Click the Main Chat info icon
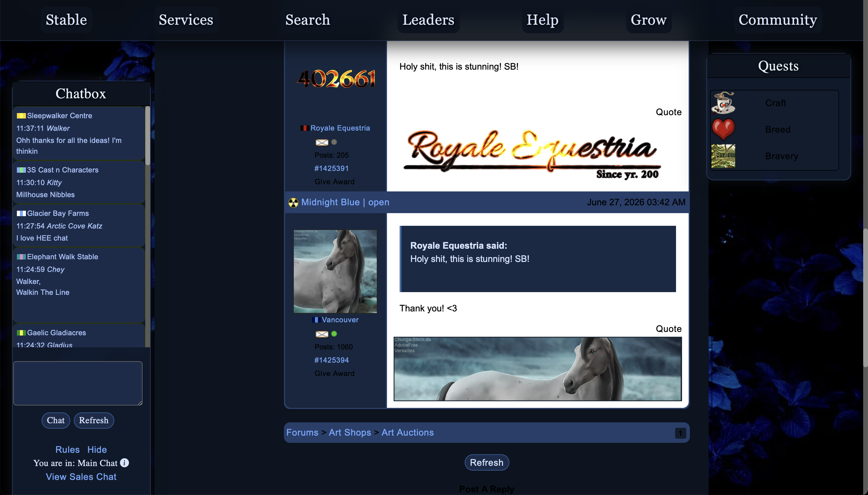 pyautogui.click(x=124, y=463)
